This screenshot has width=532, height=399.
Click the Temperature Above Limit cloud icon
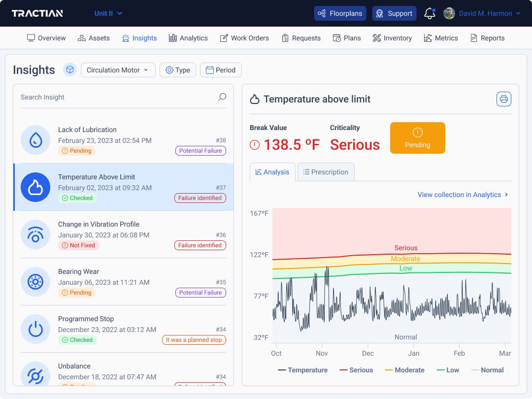[35, 187]
